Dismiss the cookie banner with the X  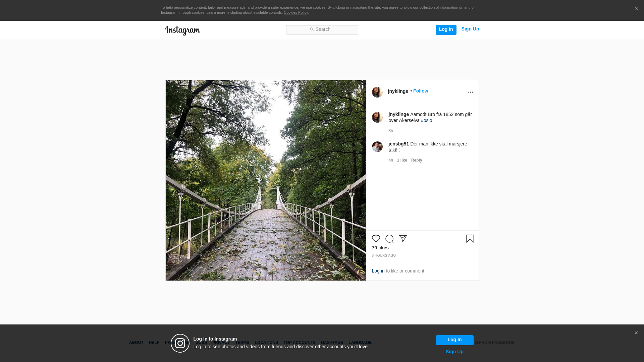tap(636, 9)
